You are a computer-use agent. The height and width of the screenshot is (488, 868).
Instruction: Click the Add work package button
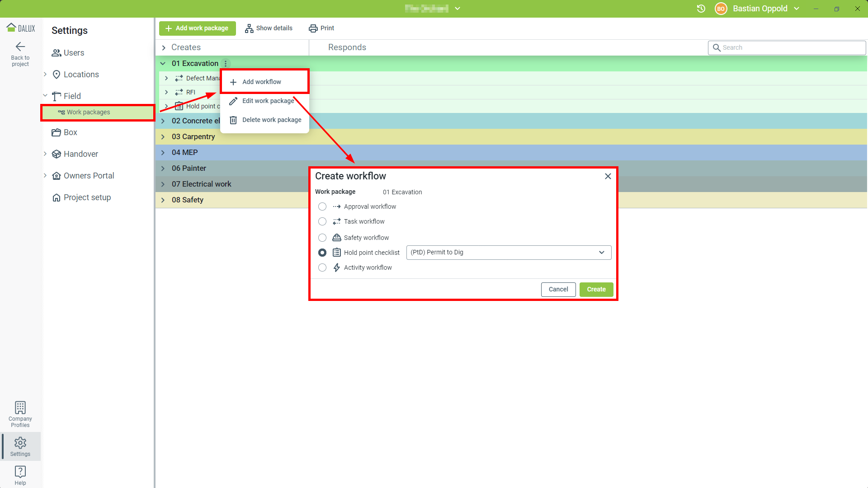click(198, 28)
